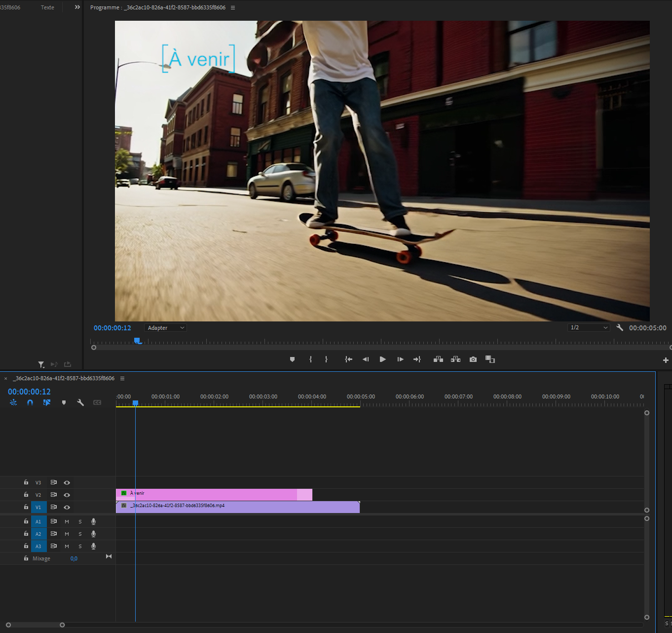The height and width of the screenshot is (633, 672).
Task: Click the Go to In point icon
Action: click(x=348, y=359)
